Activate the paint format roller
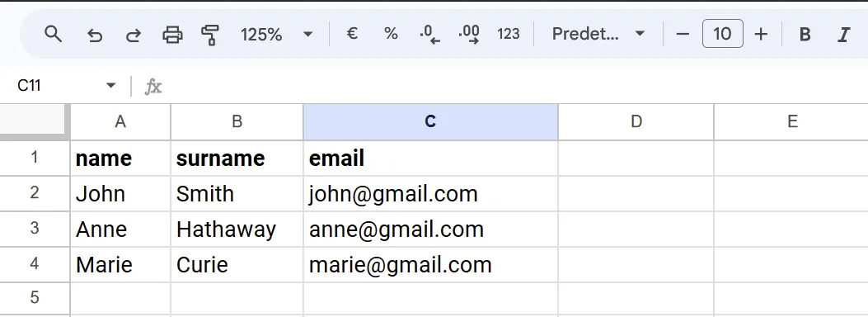The image size is (868, 317). click(210, 35)
